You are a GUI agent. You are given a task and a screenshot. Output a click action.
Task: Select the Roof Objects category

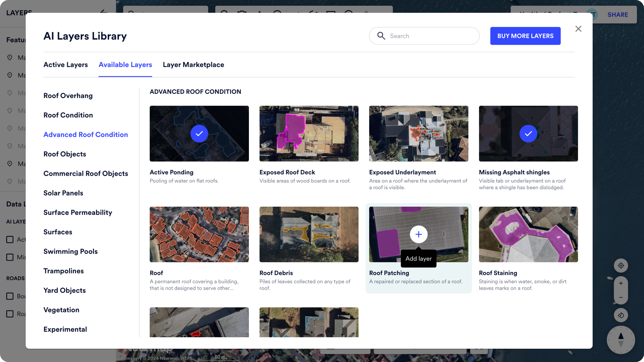tap(65, 154)
